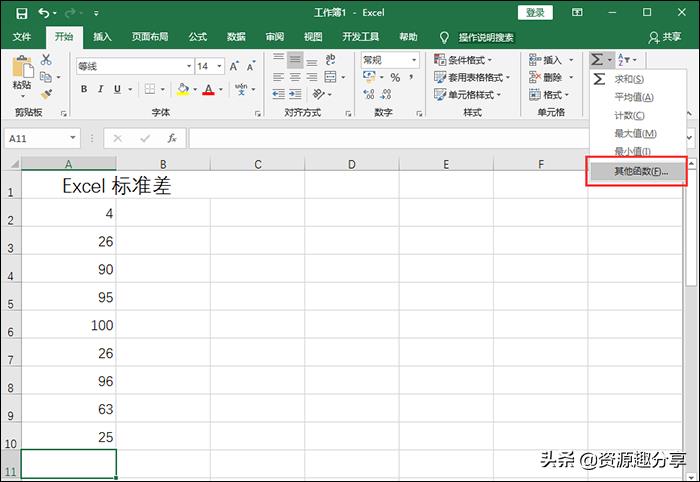Click the 登录 sign-in button
This screenshot has width=700, height=482.
(535, 13)
